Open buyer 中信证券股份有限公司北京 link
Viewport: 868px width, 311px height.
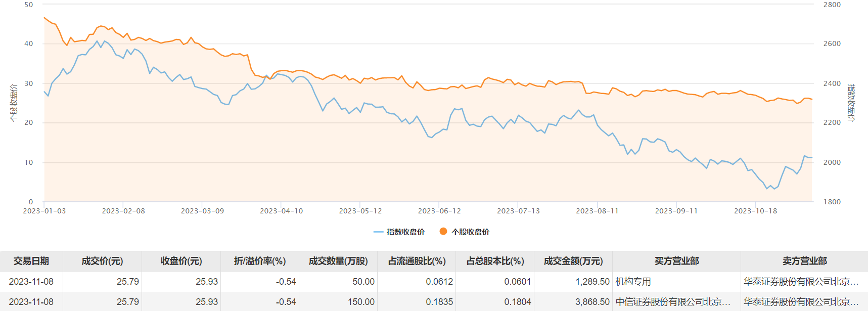pyautogui.click(x=673, y=302)
